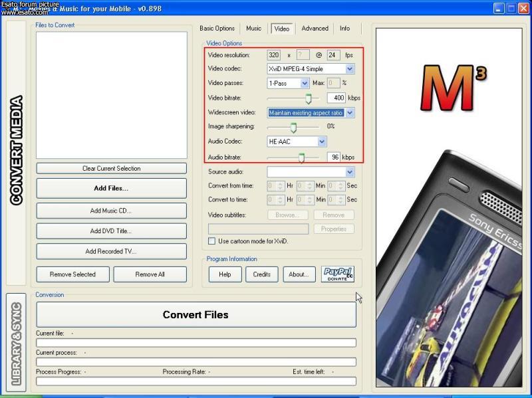Click the subtitle file path field
The image size is (532, 398).
click(x=259, y=229)
